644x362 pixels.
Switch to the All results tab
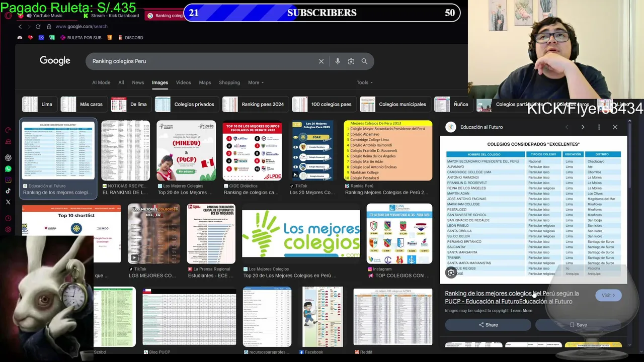[x=121, y=82]
